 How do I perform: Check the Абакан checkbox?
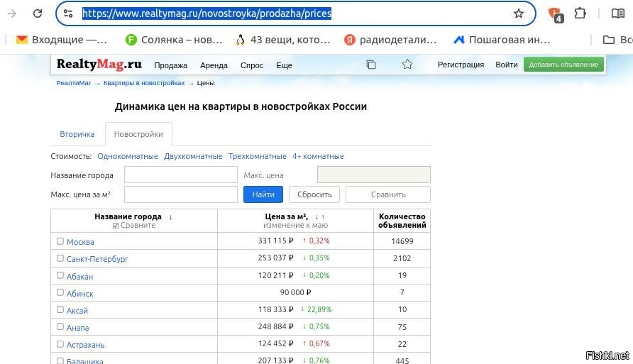point(60,275)
